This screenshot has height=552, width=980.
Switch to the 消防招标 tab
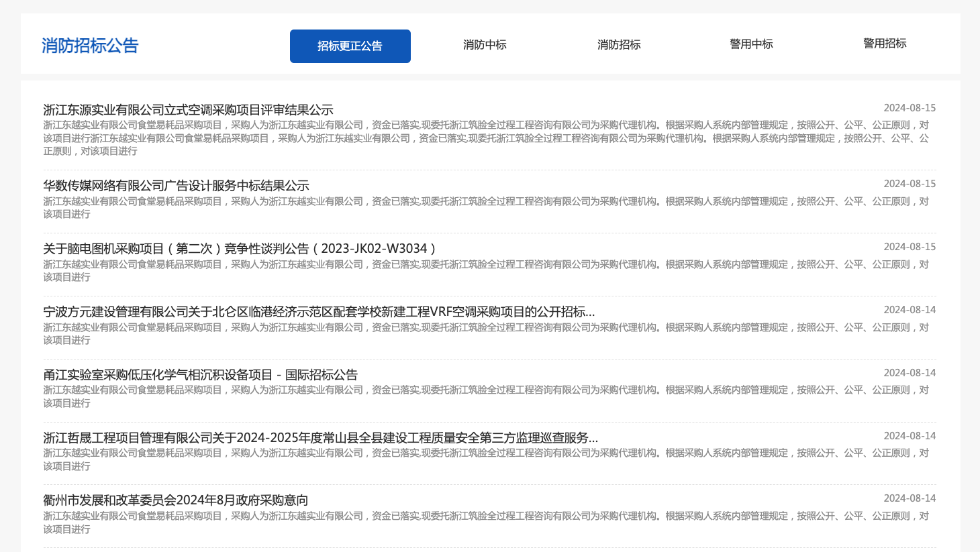(x=619, y=45)
